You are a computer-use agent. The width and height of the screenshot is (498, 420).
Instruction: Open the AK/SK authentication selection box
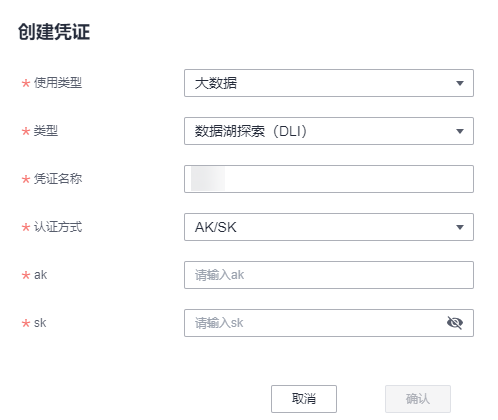[329, 227]
